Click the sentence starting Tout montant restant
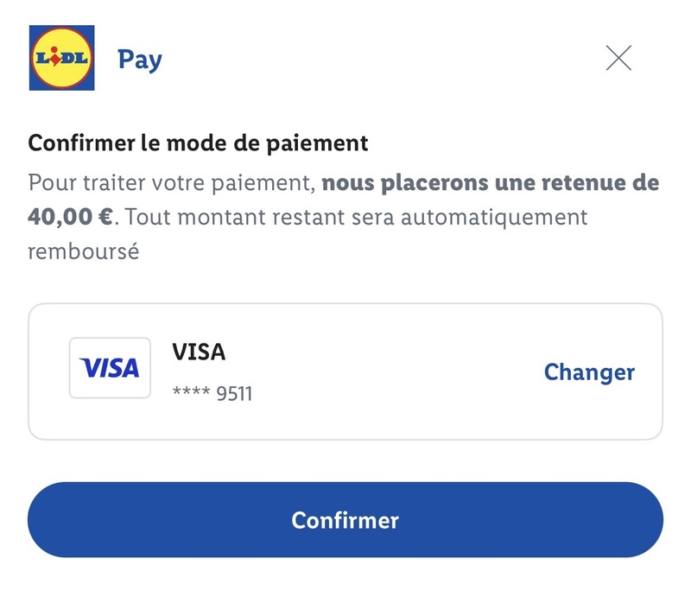The height and width of the screenshot is (616, 691). (354, 216)
